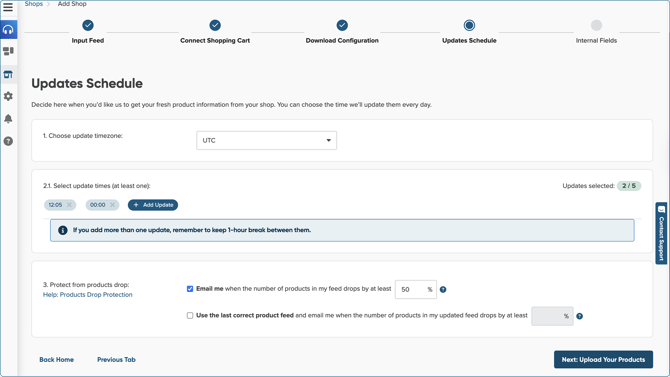The image size is (670, 377).
Task: Enable Use the last correct product feed
Action: point(190,315)
